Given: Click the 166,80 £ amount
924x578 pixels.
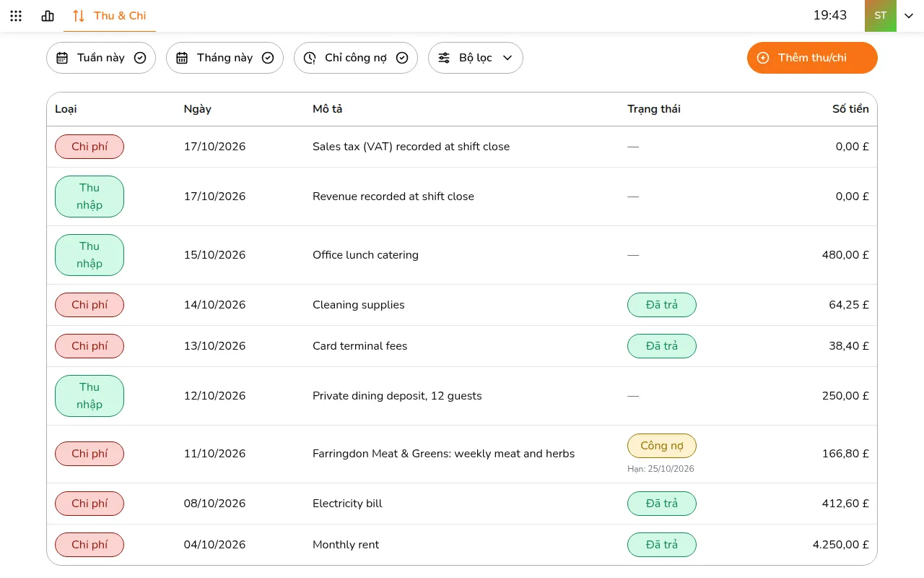Looking at the screenshot, I should click(845, 454).
